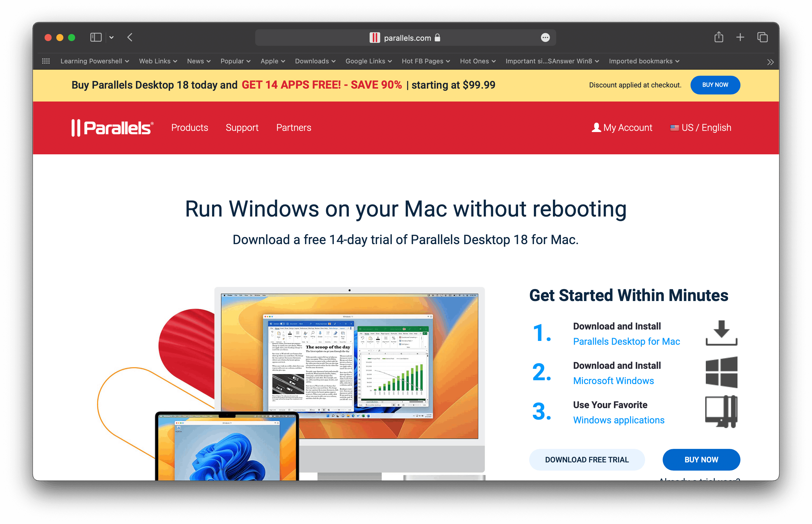812x524 pixels.
Task: Open the Microsoft Windows link
Action: pos(613,381)
